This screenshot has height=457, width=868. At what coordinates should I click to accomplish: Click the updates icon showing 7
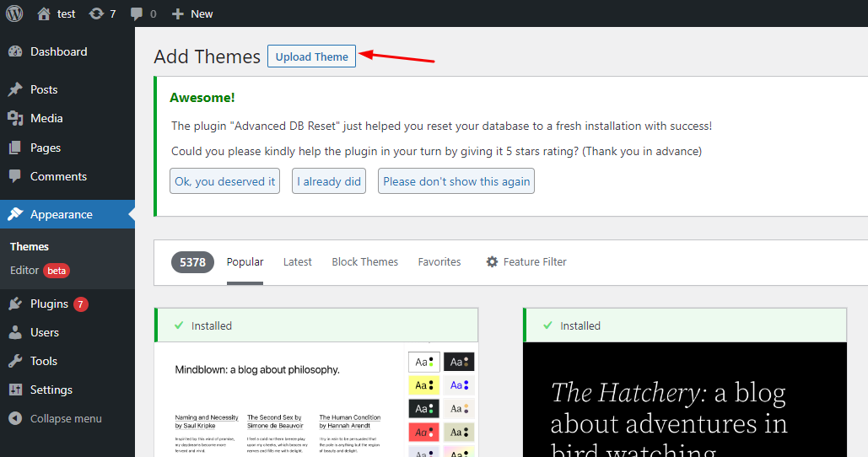96,13
